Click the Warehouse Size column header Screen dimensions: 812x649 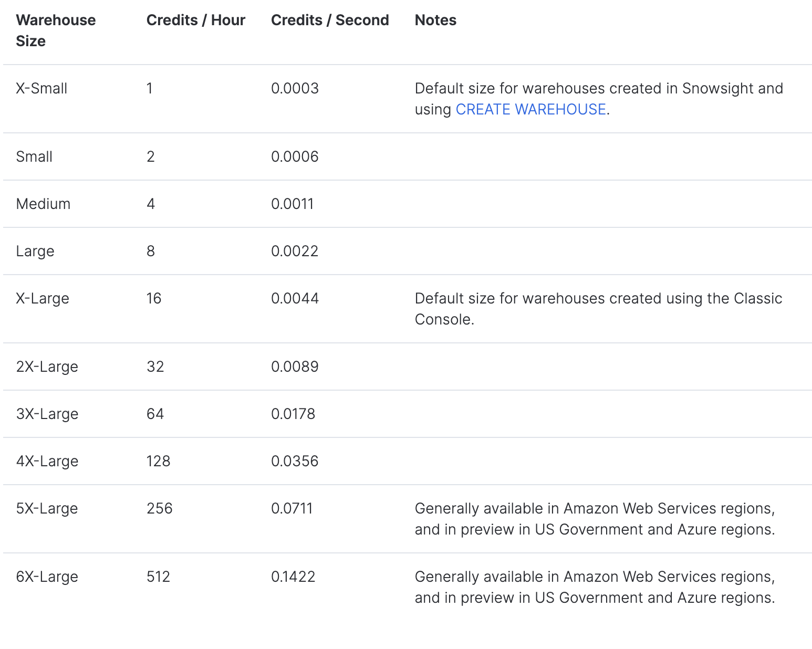pos(56,30)
